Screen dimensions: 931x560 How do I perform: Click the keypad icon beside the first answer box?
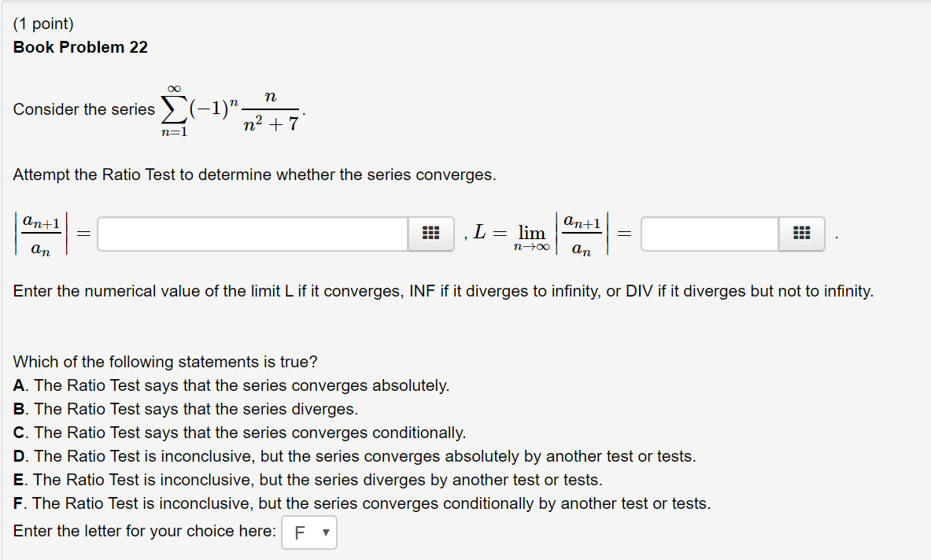tap(430, 234)
